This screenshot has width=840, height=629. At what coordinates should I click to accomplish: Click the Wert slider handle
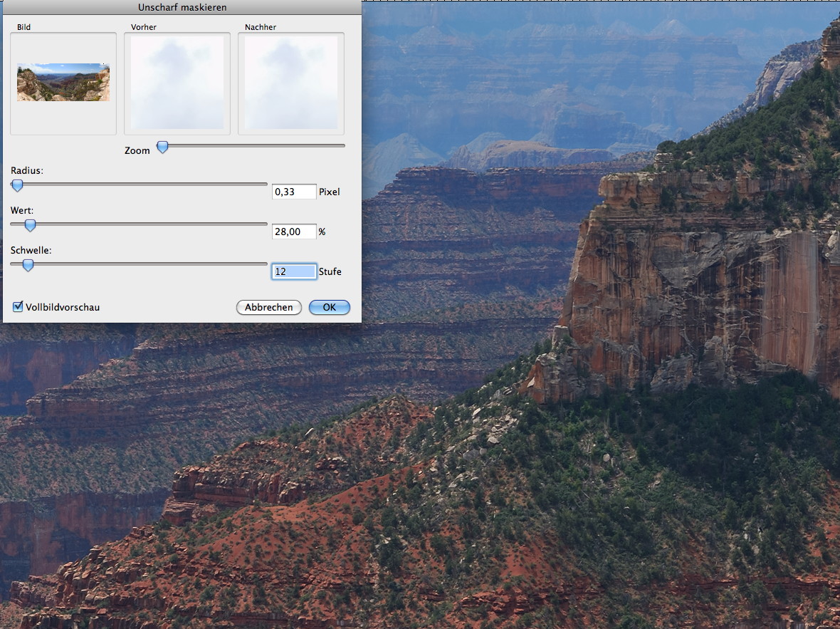[30, 225]
